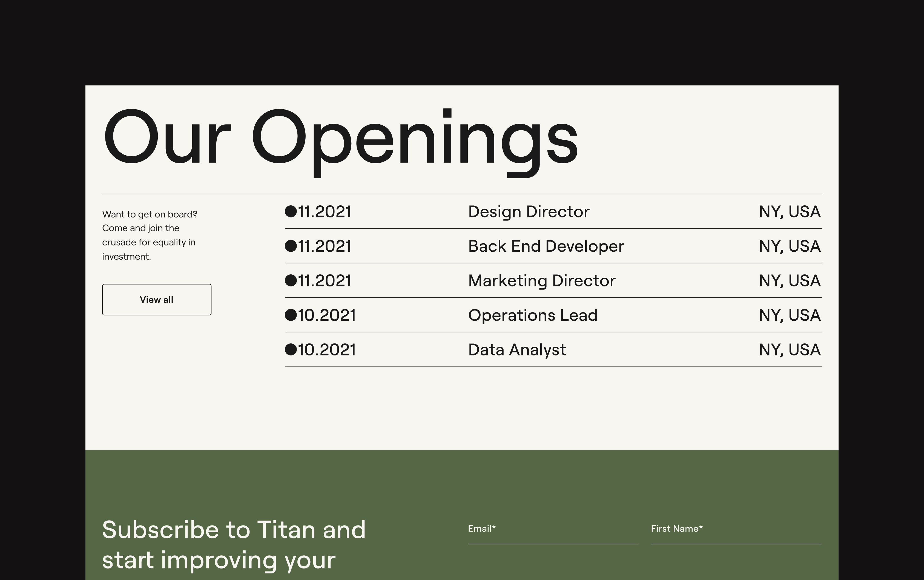924x580 pixels.
Task: Click bullet dot beside Marketing Director date
Action: pyautogui.click(x=291, y=280)
